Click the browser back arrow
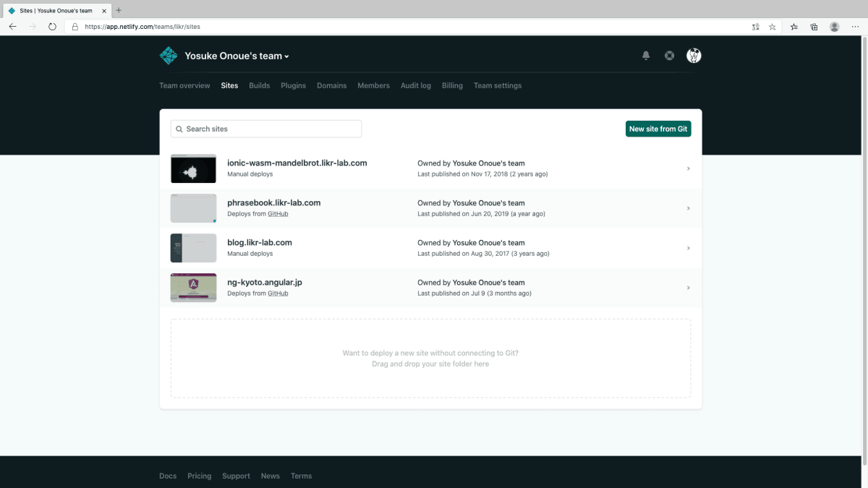This screenshot has width=868, height=488. [12, 27]
